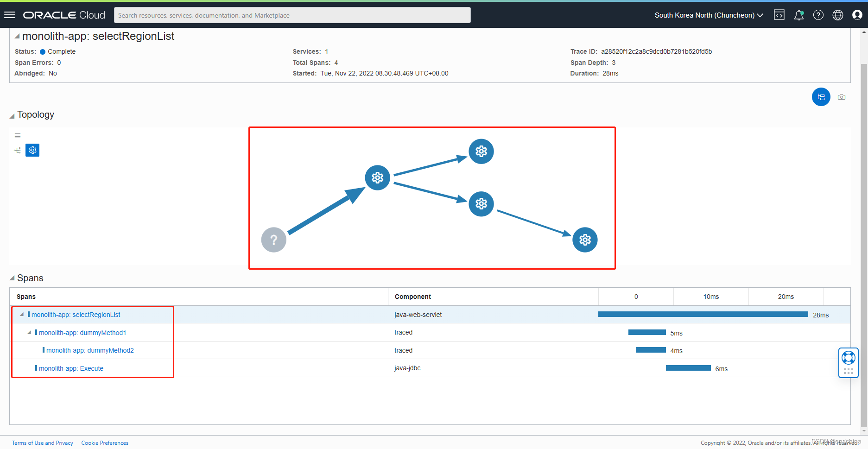Collapse the dummyMethod1 span tree row

click(x=29, y=333)
